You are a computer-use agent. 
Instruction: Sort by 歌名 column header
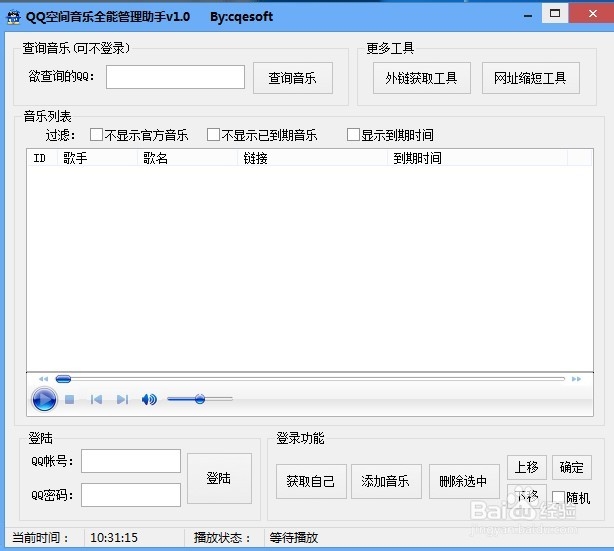(x=187, y=158)
